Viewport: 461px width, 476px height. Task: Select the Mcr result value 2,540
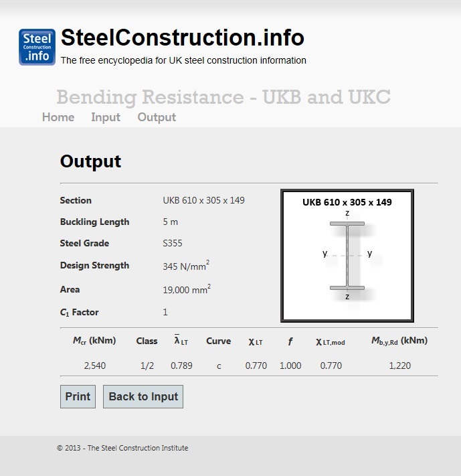pyautogui.click(x=94, y=366)
